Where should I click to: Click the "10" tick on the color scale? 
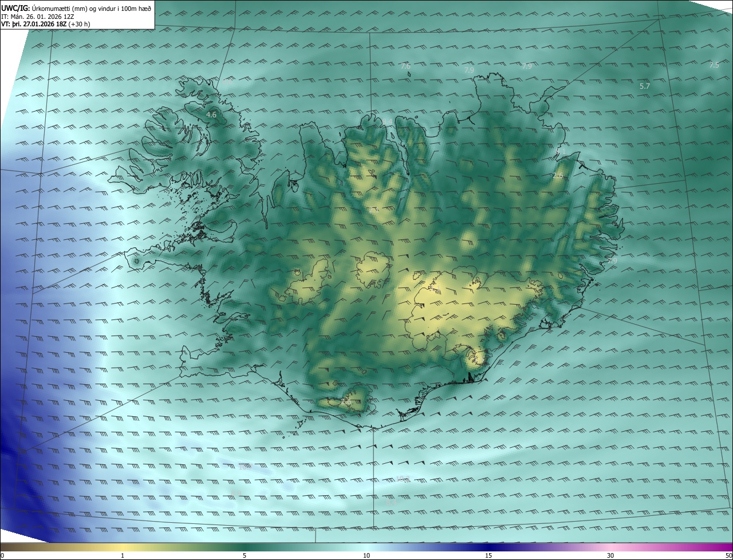click(366, 555)
